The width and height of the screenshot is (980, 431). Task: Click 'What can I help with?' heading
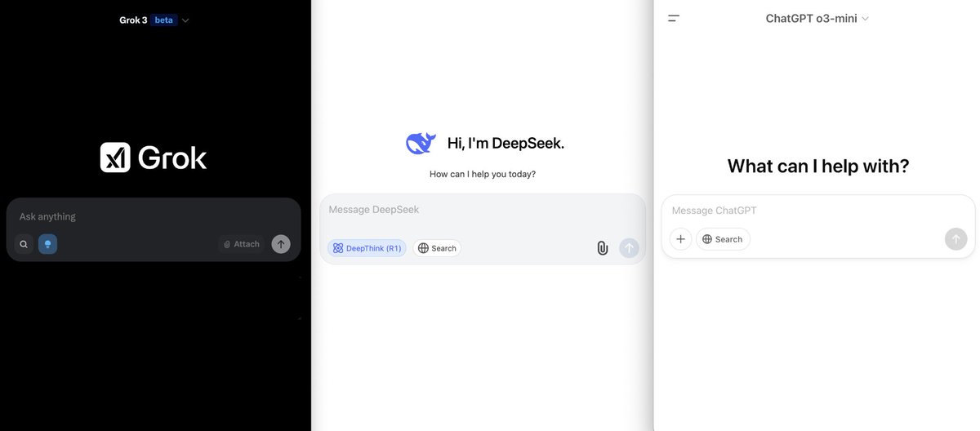pos(818,167)
